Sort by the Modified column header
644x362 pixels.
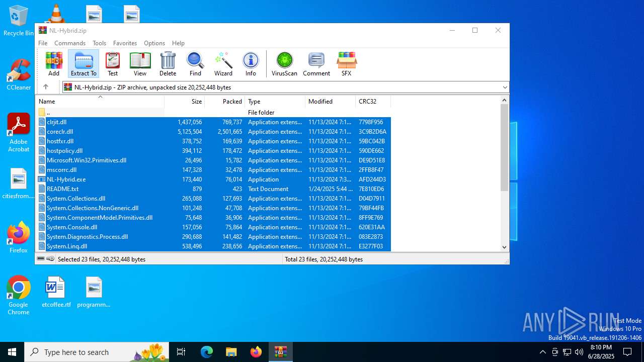[331, 102]
